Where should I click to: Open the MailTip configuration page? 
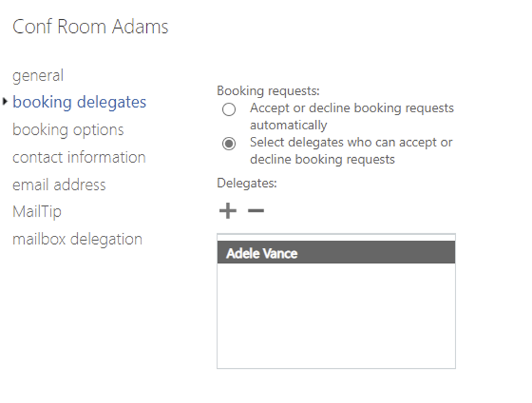click(x=37, y=212)
